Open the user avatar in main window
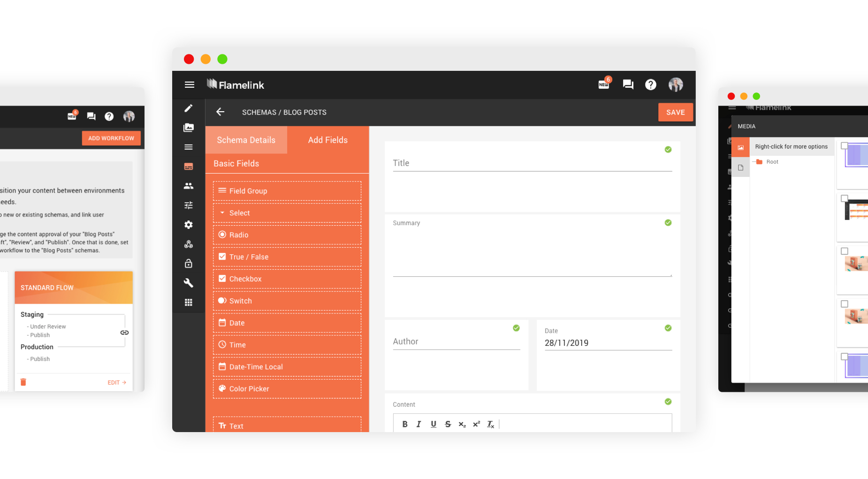This screenshot has height=479, width=868. point(676,84)
